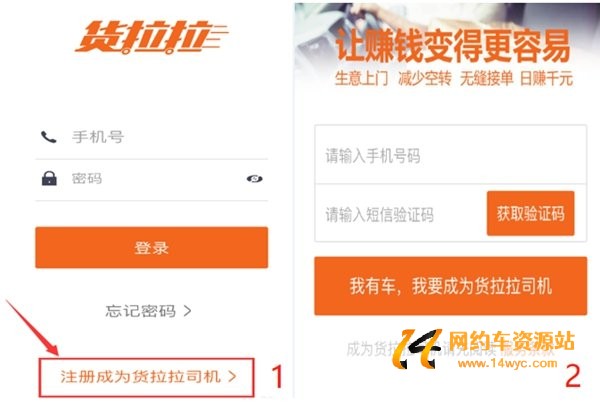Click the banner subtitle 生意上门 减少空转
This screenshot has width=600, height=402.
(x=393, y=79)
